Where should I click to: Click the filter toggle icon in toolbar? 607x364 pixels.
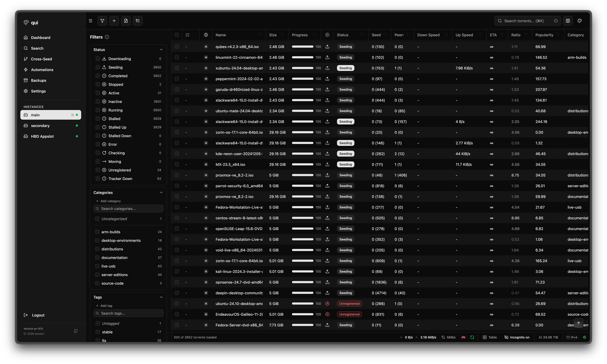(x=102, y=21)
